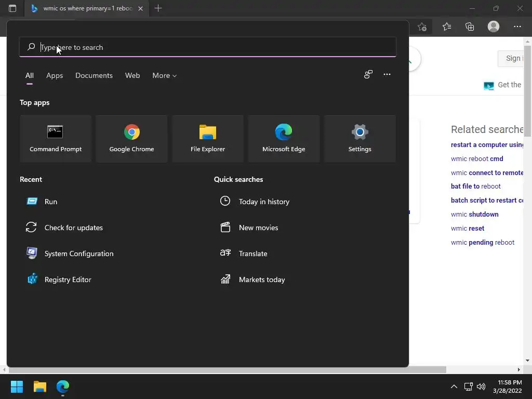Expand the More filter dropdown

click(165, 75)
